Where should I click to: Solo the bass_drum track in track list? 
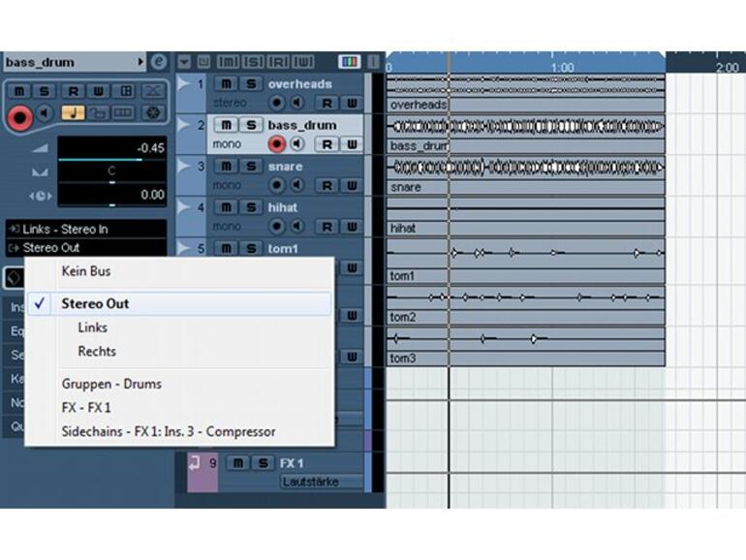click(x=251, y=125)
